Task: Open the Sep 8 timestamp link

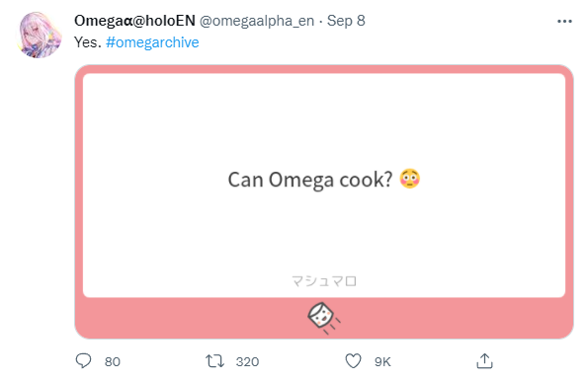Action: [x=346, y=21]
